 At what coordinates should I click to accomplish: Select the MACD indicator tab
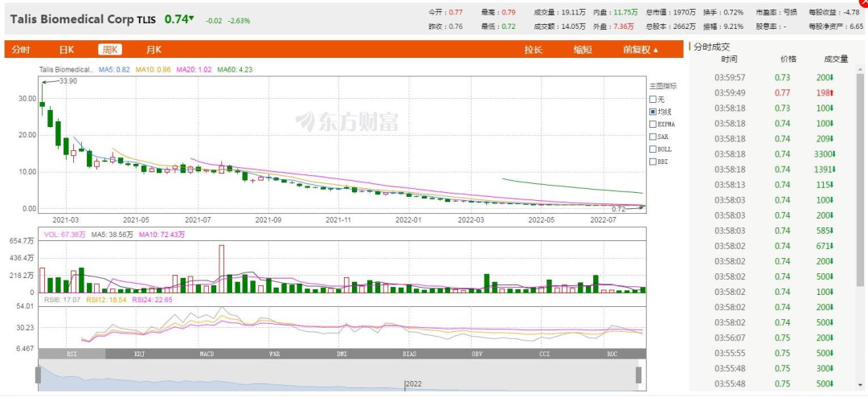tap(207, 354)
